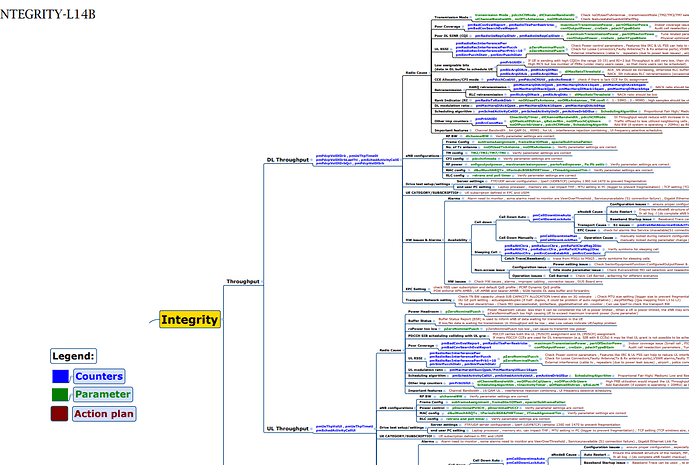Select the Buffer Status node
The image size is (689, 465).
(x=420, y=321)
